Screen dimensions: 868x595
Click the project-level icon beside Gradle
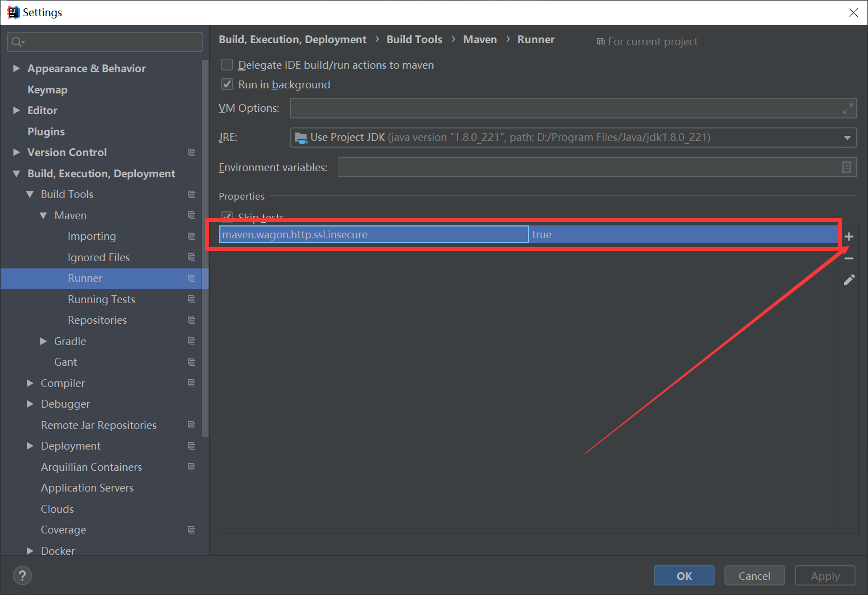[192, 341]
